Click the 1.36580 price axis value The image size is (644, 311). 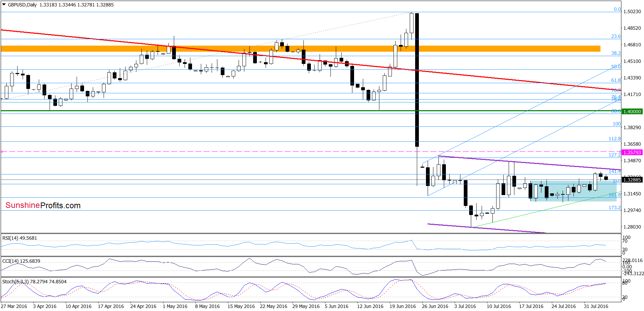pos(632,144)
